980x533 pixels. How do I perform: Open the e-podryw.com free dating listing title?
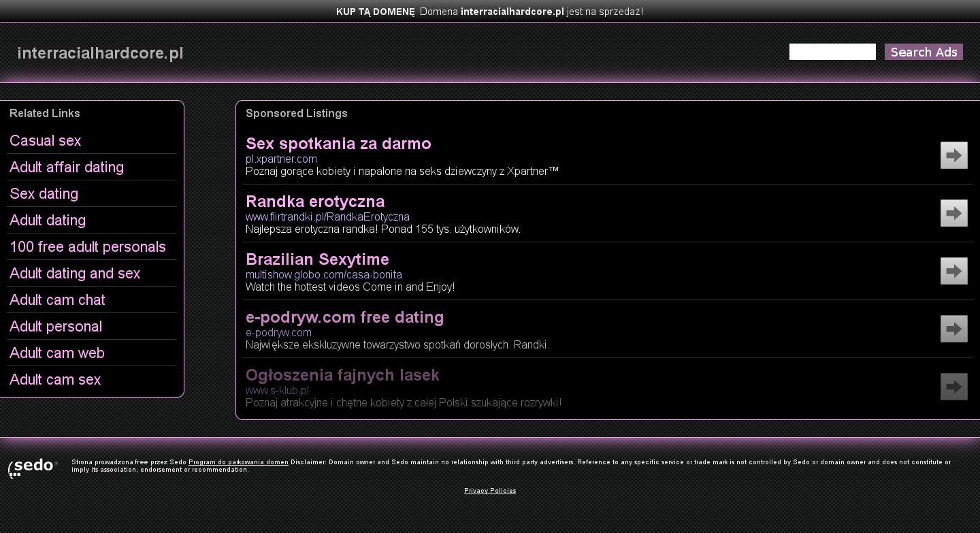[x=344, y=317]
